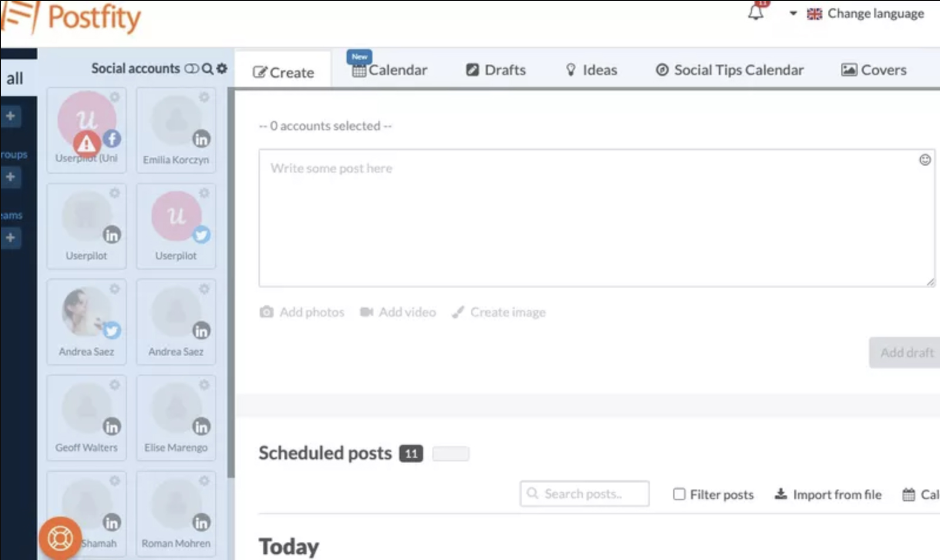The image size is (940, 560).
Task: Open the Ideas tab
Action: [x=591, y=70]
